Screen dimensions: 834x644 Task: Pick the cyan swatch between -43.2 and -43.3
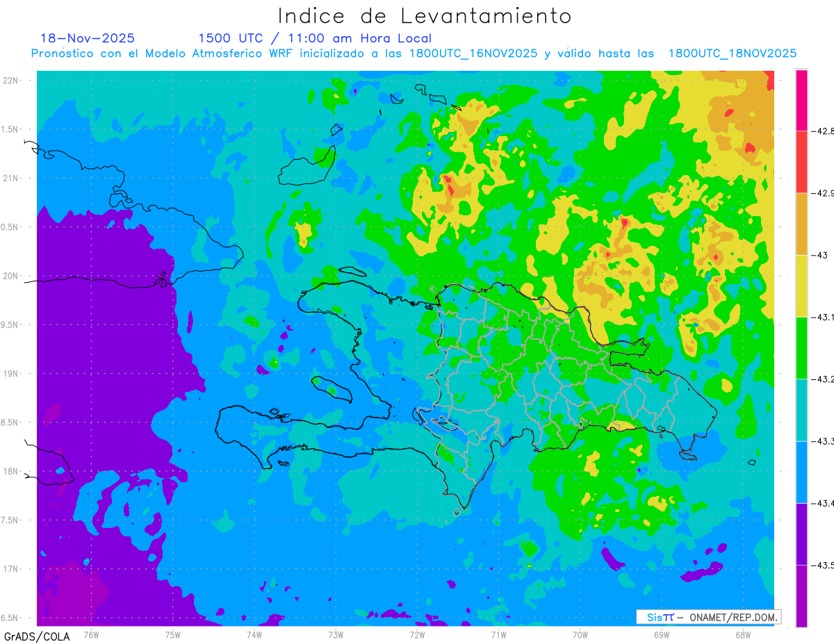coord(801,410)
